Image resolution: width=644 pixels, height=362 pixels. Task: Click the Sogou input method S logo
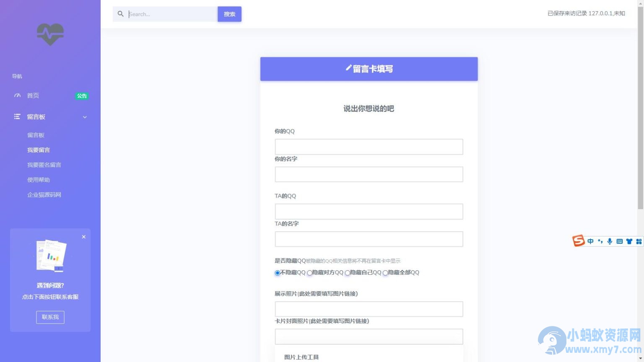(x=579, y=240)
